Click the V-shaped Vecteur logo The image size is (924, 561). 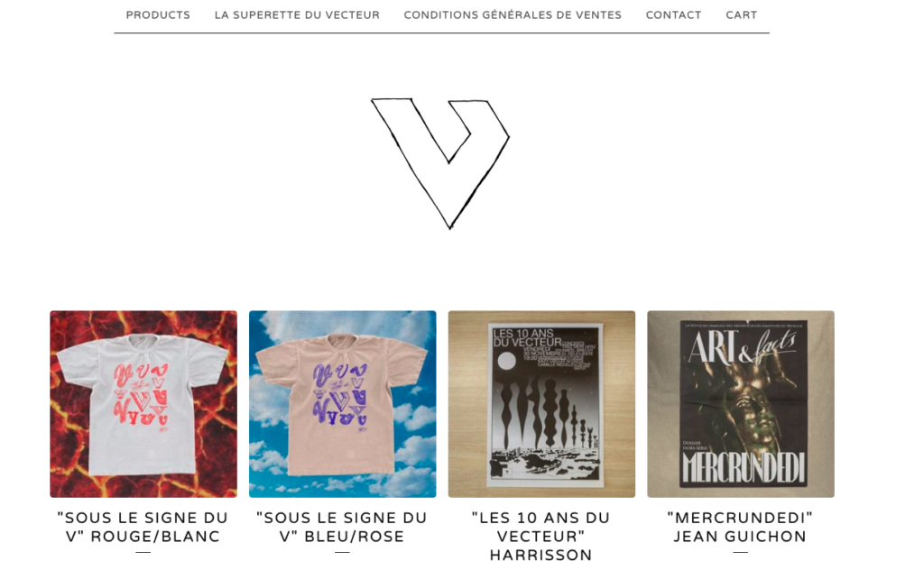440,163
